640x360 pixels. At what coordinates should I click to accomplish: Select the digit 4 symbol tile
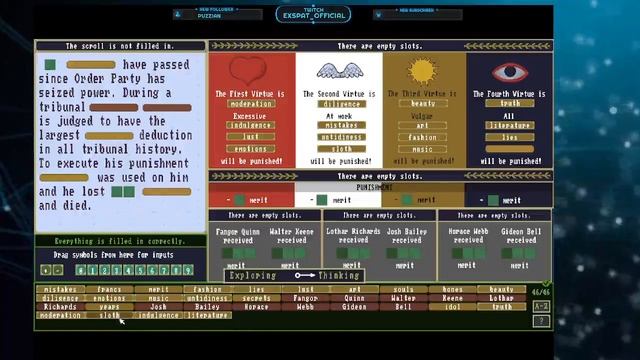128,270
